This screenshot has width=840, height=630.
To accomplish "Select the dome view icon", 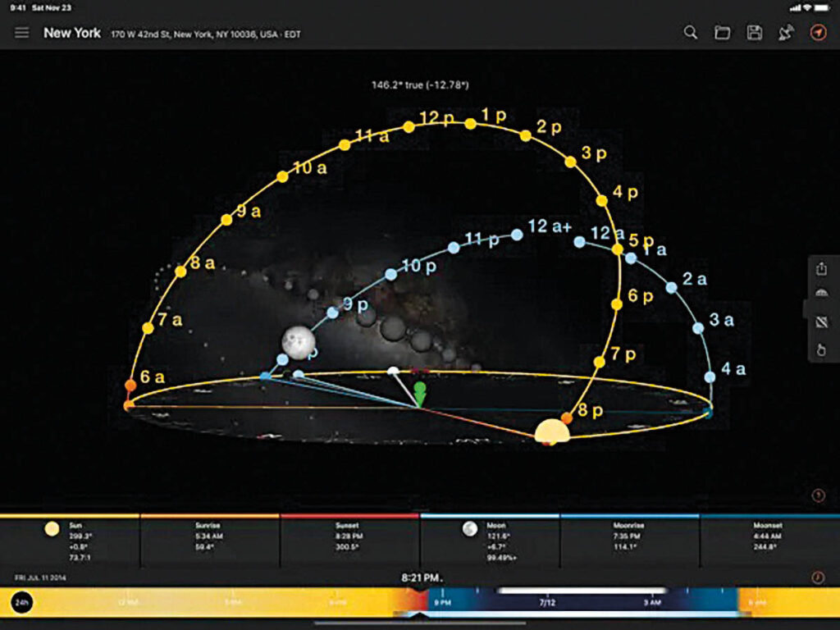I will (821, 295).
